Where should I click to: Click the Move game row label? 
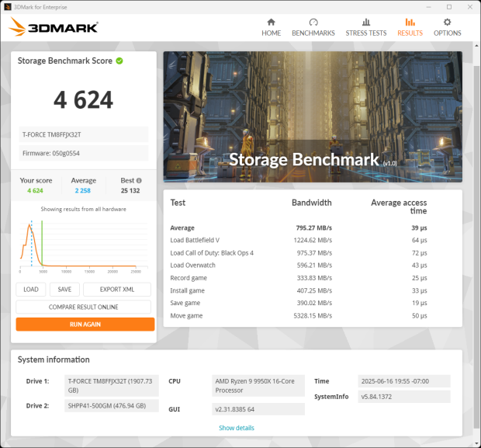tap(186, 316)
